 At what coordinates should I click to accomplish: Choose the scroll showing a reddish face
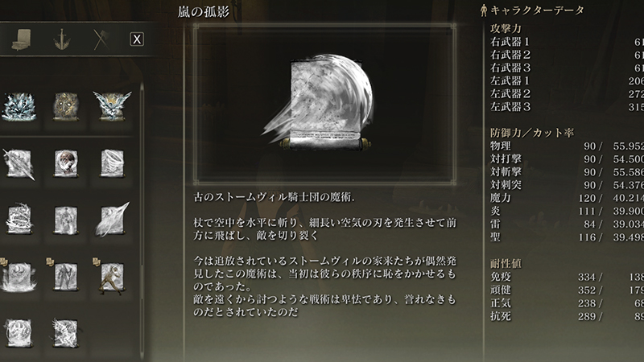click(x=66, y=163)
